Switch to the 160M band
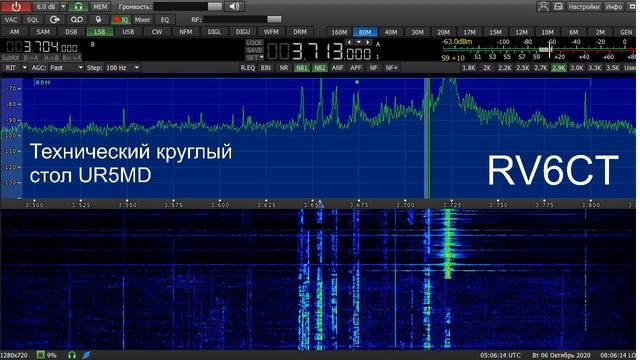This screenshot has height=360, width=640. [x=339, y=32]
